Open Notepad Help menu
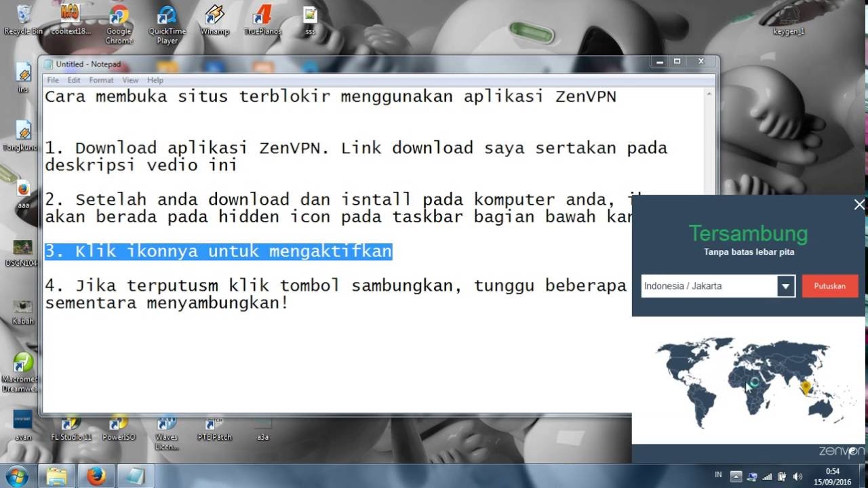The height and width of the screenshot is (488, 868). point(155,80)
